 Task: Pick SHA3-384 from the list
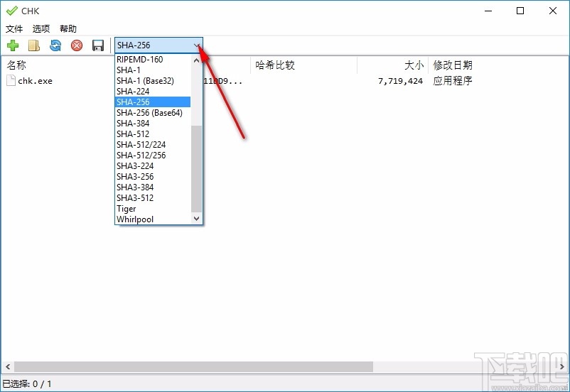[153, 187]
